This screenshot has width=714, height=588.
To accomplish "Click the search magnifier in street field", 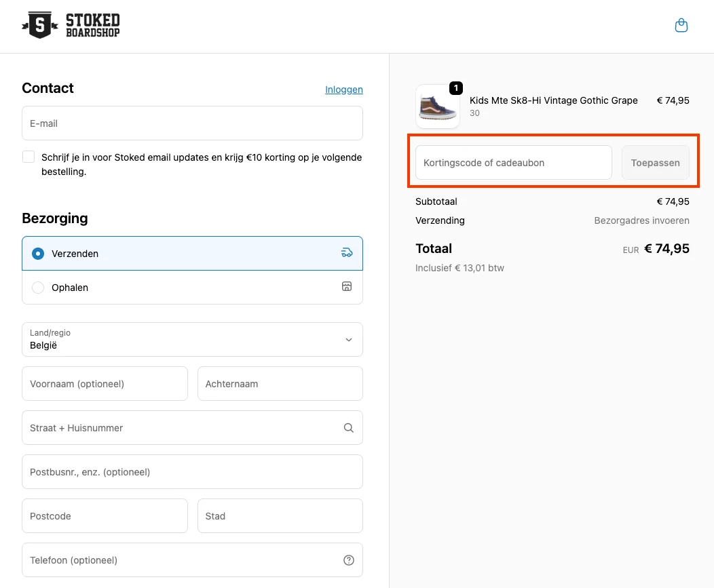I will pyautogui.click(x=348, y=428).
